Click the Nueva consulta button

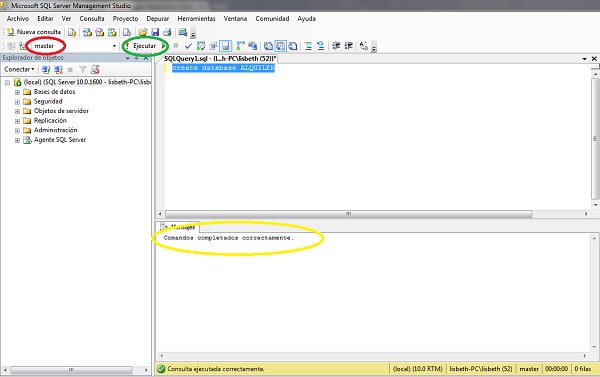tap(34, 32)
